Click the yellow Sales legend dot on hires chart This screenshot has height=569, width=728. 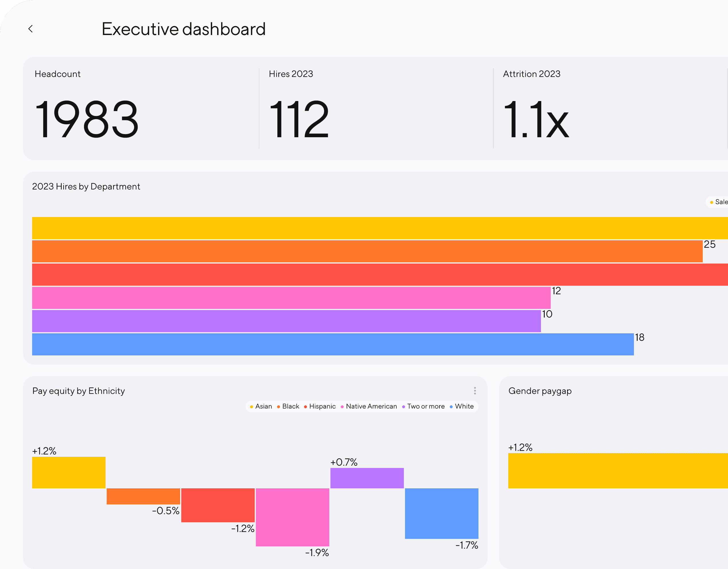click(x=712, y=202)
